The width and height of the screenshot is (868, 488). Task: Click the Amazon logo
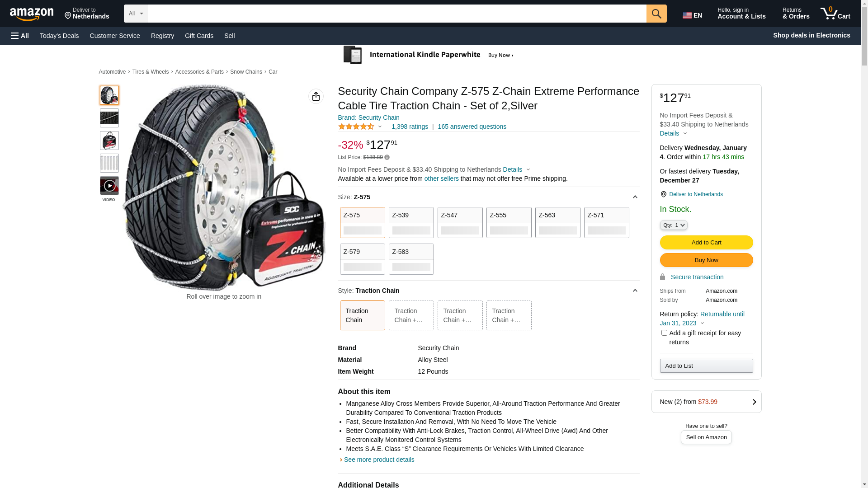[32, 14]
